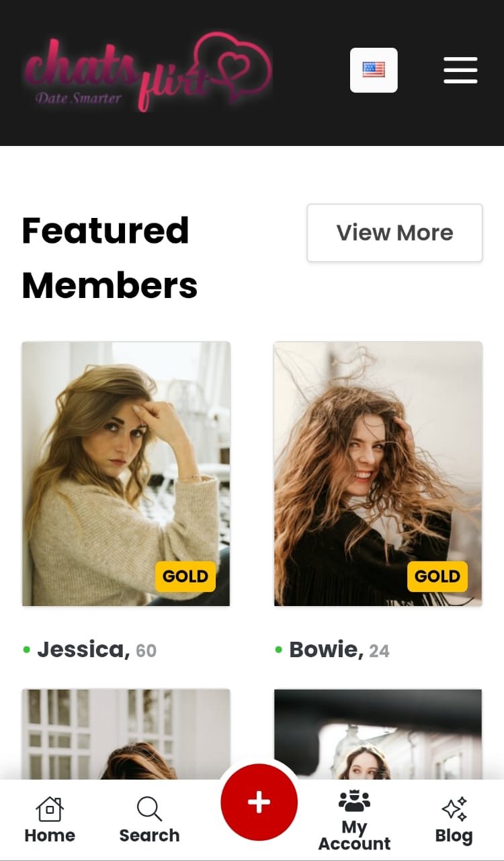Screen dimensions: 504x861
Task: Tap the GOLD badge on Jessica's photo
Action: tap(185, 576)
